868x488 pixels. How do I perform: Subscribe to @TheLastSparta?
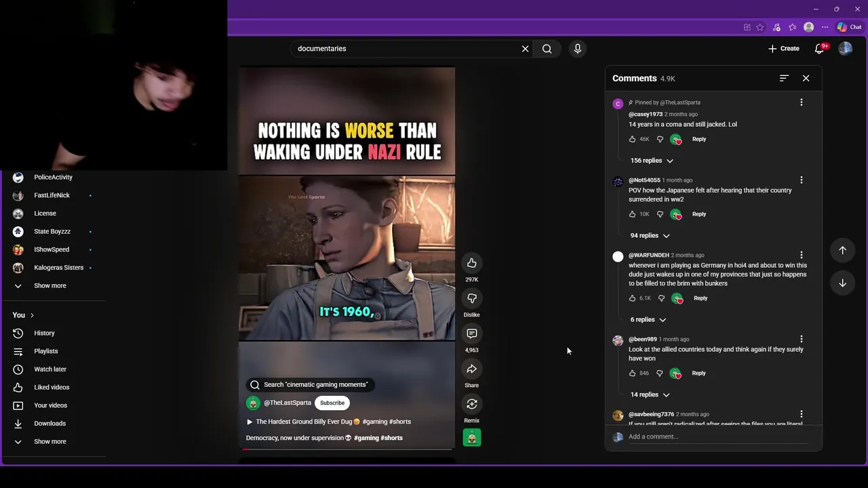(x=332, y=403)
